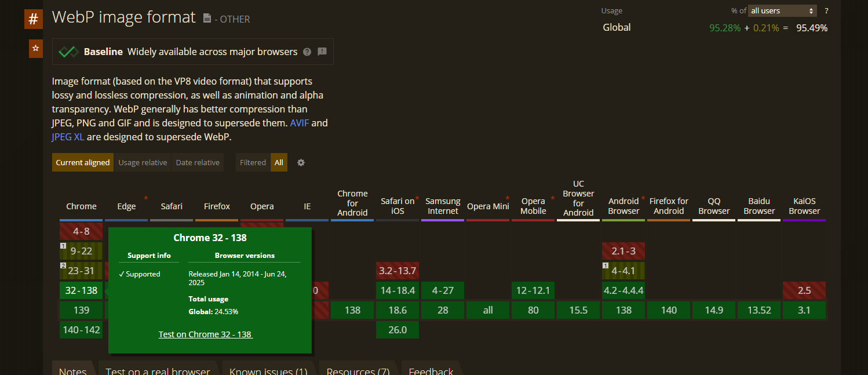Click the Opera Mobile column header

click(x=533, y=206)
